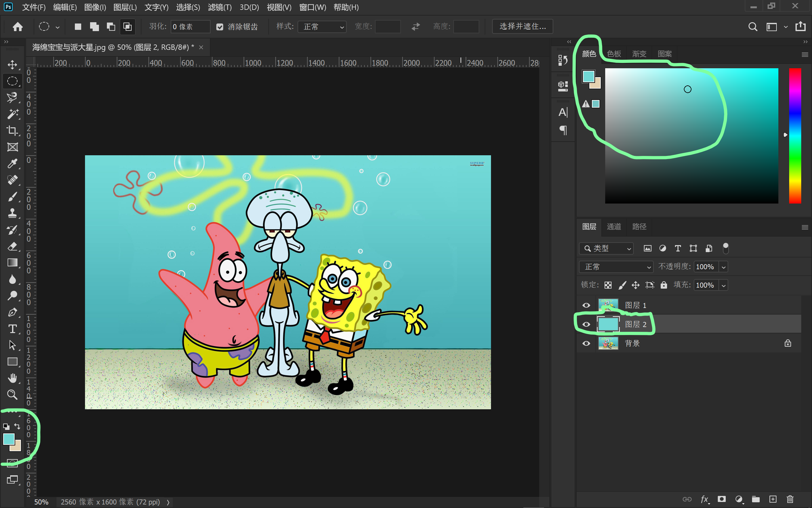Viewport: 812px width, 508px height.
Task: Select the Brush tool
Action: tap(12, 197)
